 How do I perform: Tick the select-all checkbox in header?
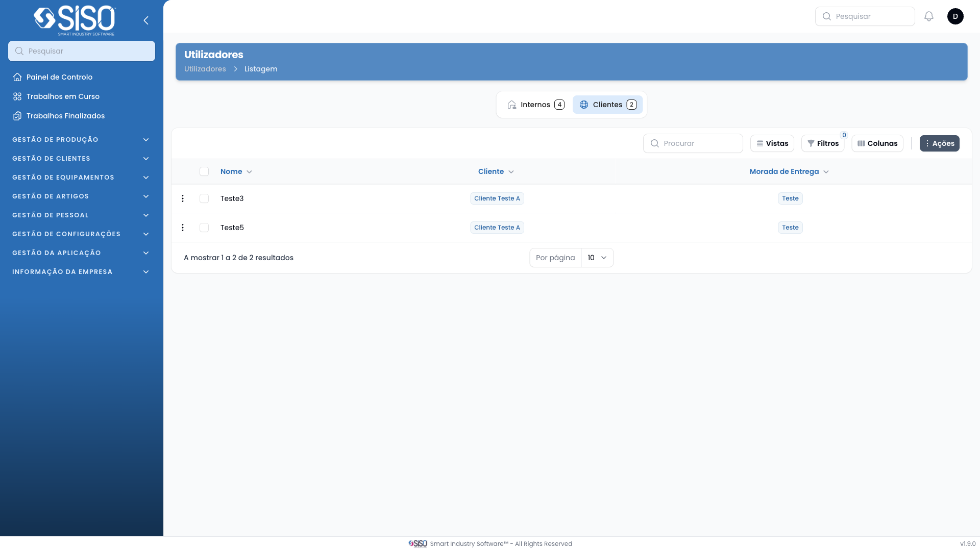coord(204,171)
